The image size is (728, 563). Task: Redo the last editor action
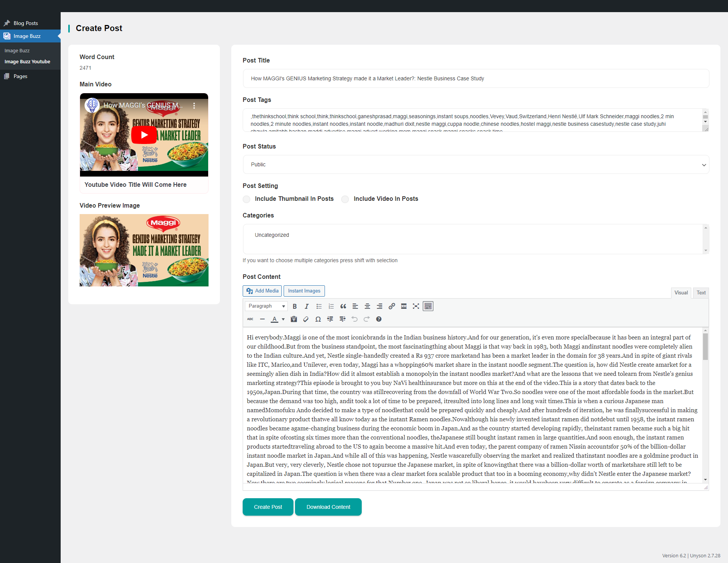tap(367, 319)
